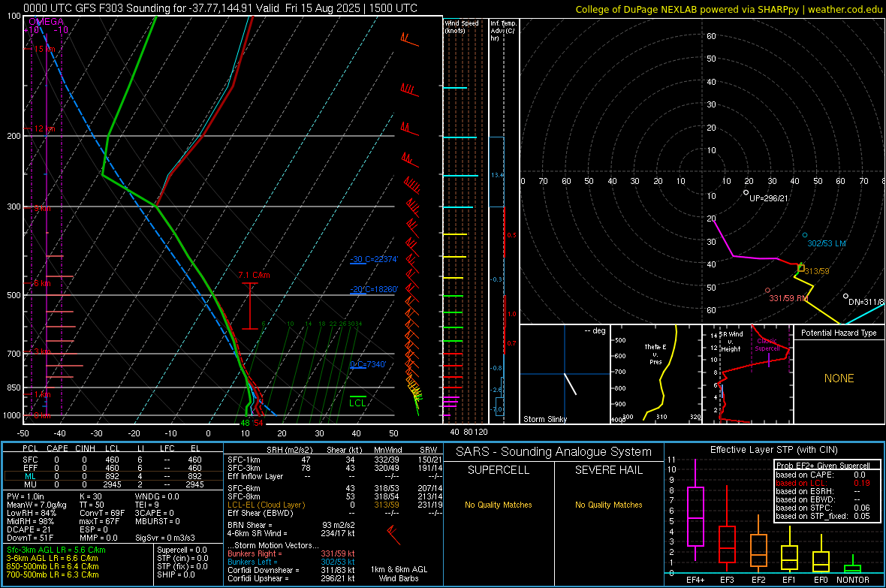
Task: Click the green LCL marker label
Action: [x=357, y=403]
